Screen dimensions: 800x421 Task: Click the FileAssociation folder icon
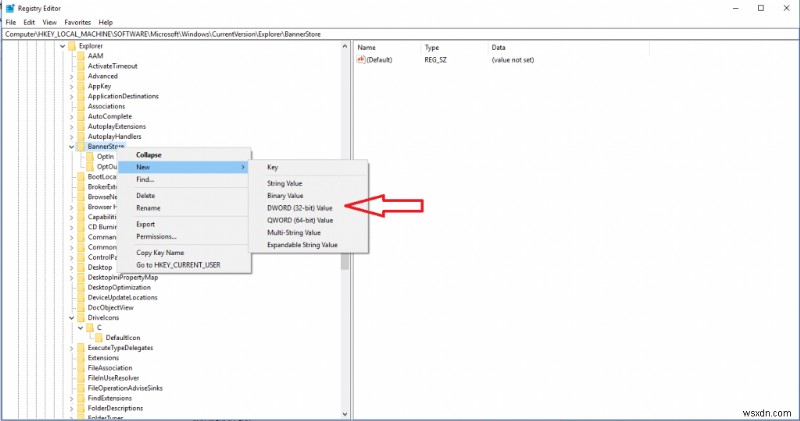[x=81, y=368]
